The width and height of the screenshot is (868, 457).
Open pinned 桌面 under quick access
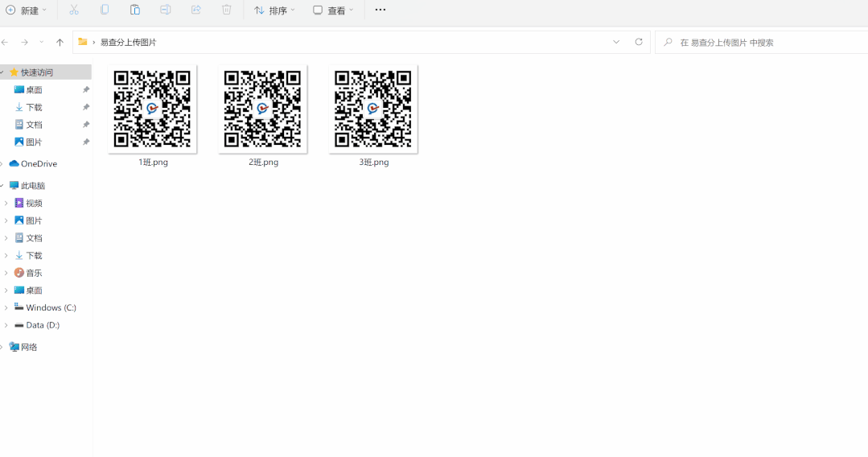point(34,90)
